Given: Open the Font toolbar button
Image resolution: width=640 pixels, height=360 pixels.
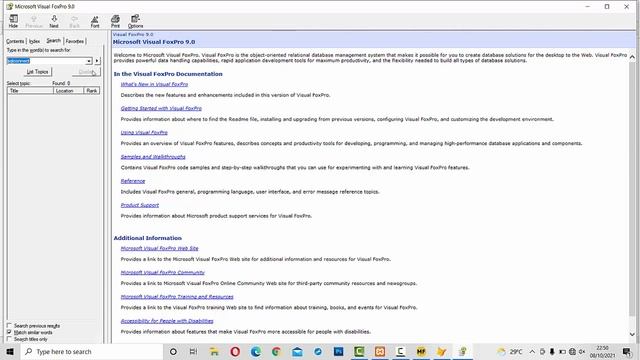Looking at the screenshot, I should pyautogui.click(x=95, y=21).
